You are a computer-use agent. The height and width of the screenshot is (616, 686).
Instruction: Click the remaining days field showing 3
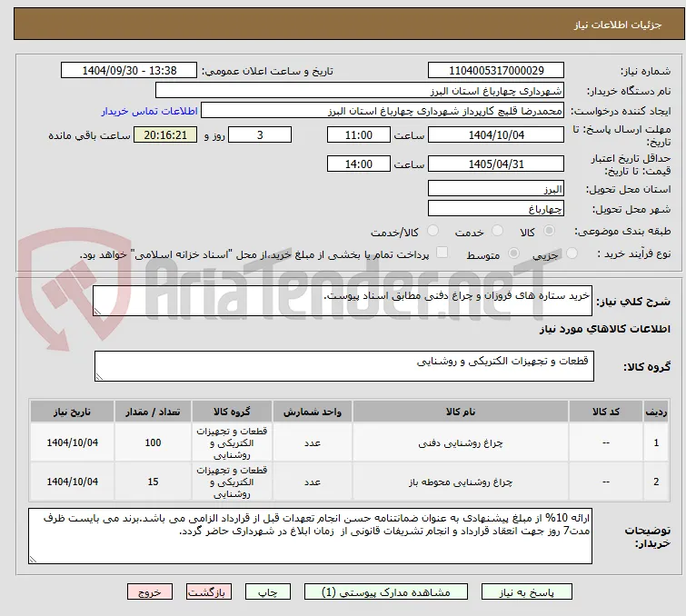[260, 134]
